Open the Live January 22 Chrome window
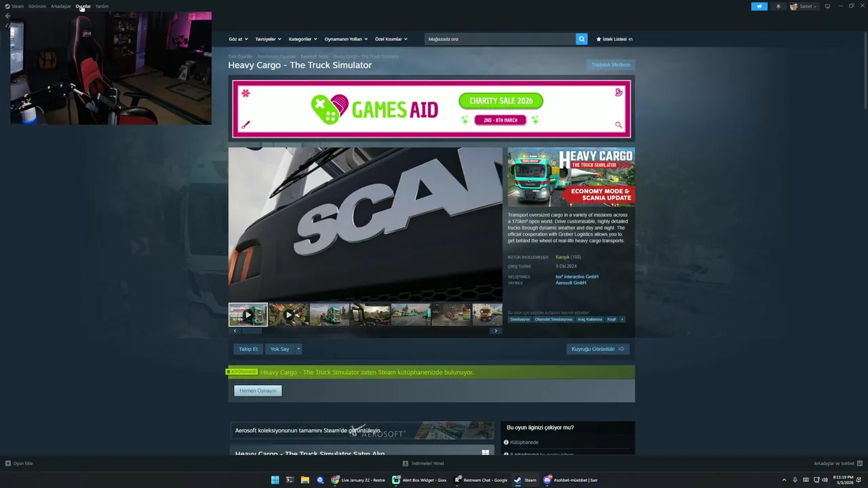This screenshot has height=488, width=868. [358, 480]
